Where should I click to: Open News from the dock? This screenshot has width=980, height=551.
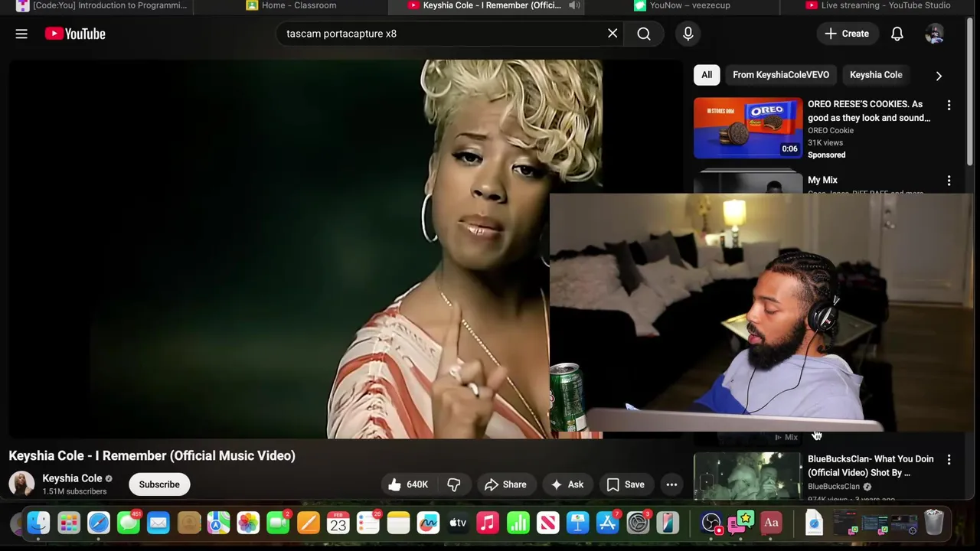point(547,523)
